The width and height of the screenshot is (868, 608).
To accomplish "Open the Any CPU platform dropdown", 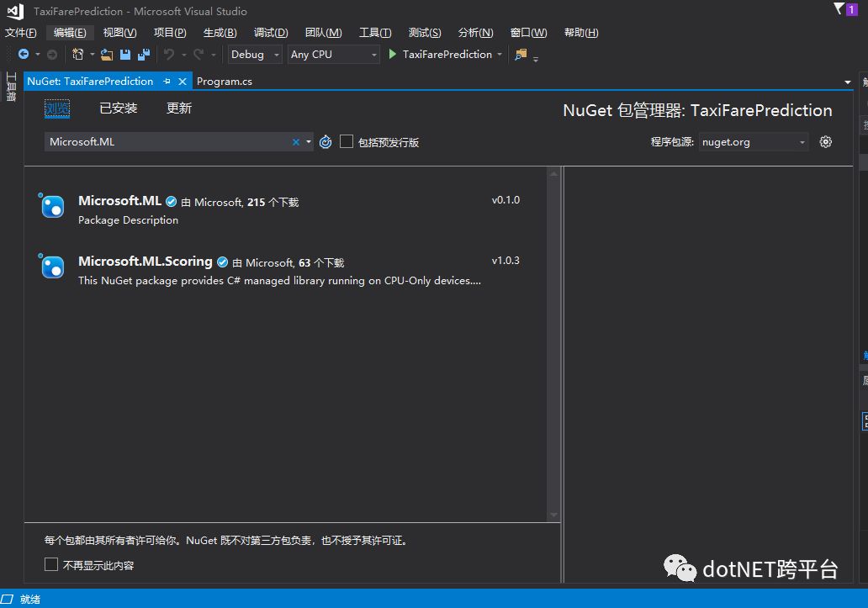I will tap(333, 54).
